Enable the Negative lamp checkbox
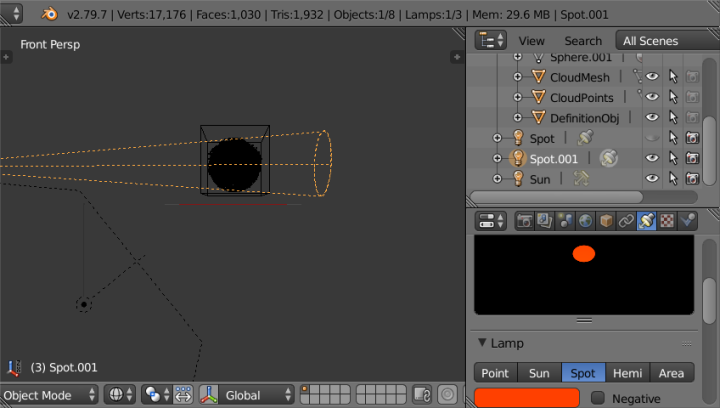 coord(598,399)
